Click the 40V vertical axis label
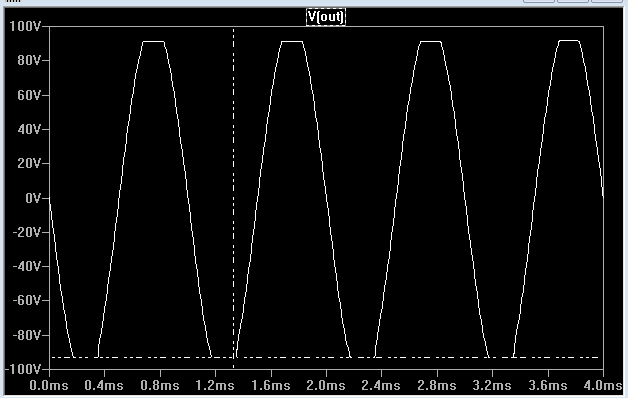The height and width of the screenshot is (398, 628). pyautogui.click(x=28, y=129)
